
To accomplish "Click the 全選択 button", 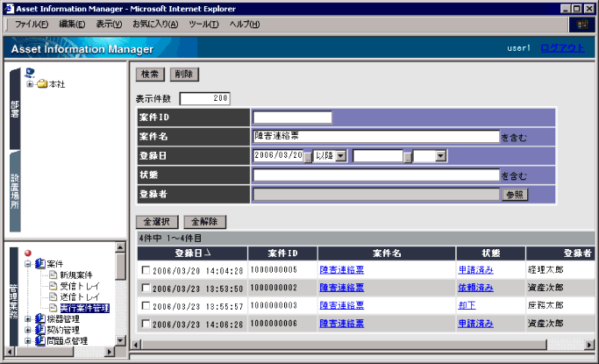I will coord(157,222).
